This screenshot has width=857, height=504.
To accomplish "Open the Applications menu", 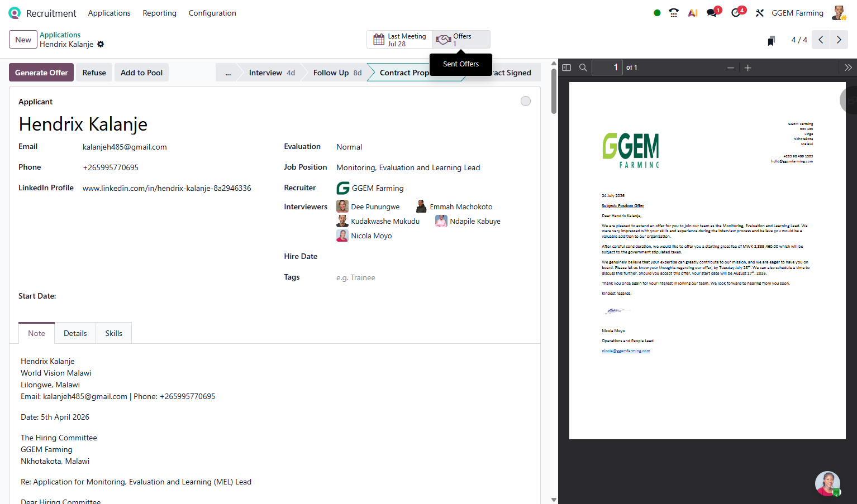I will point(109,13).
